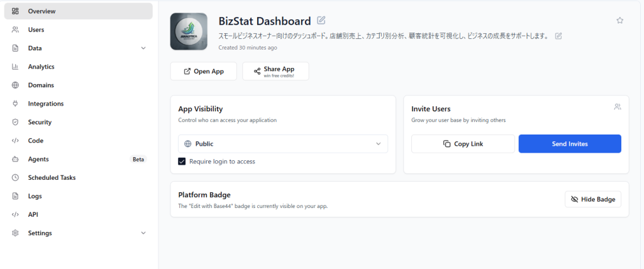Open Domains globe icon in sidebar

16,85
